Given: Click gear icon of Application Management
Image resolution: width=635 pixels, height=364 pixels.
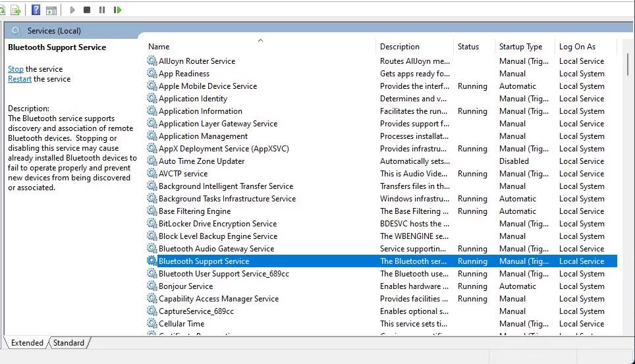Looking at the screenshot, I should [152, 136].
